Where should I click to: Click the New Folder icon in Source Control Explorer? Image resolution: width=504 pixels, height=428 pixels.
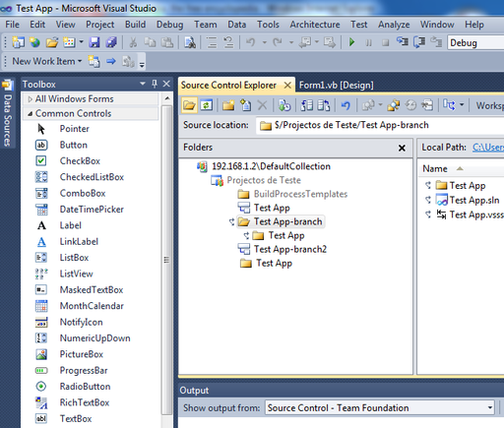pos(228,105)
